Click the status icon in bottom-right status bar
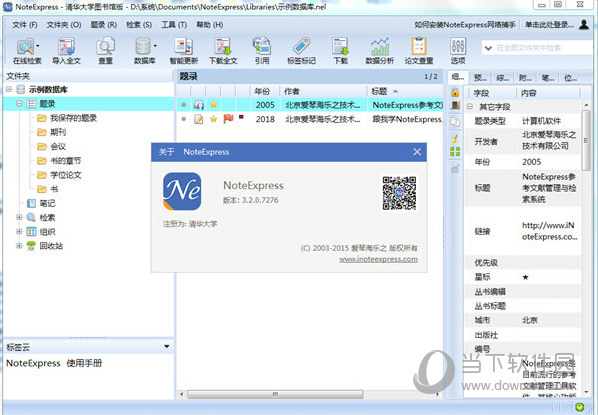The width and height of the screenshot is (598, 415). pyautogui.click(x=580, y=407)
